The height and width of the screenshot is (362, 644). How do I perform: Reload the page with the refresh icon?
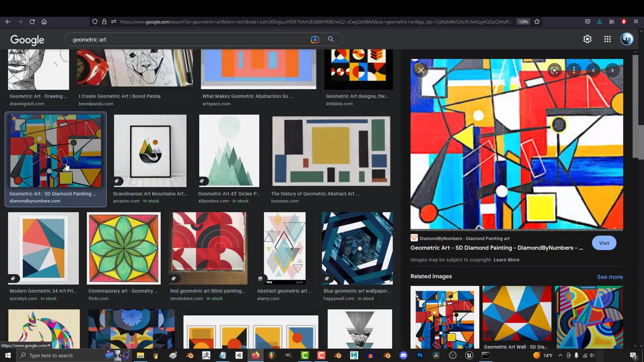[x=32, y=22]
